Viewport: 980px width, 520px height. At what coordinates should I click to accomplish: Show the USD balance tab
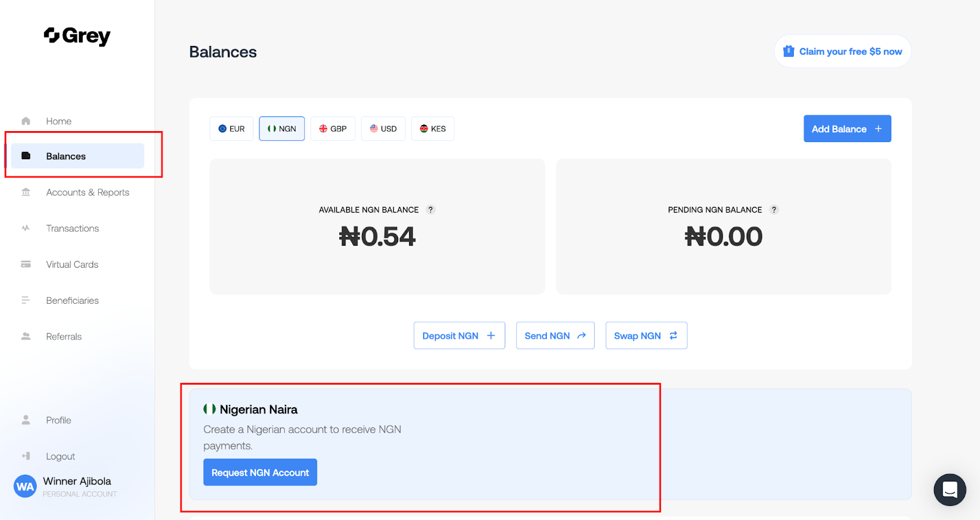(x=383, y=129)
